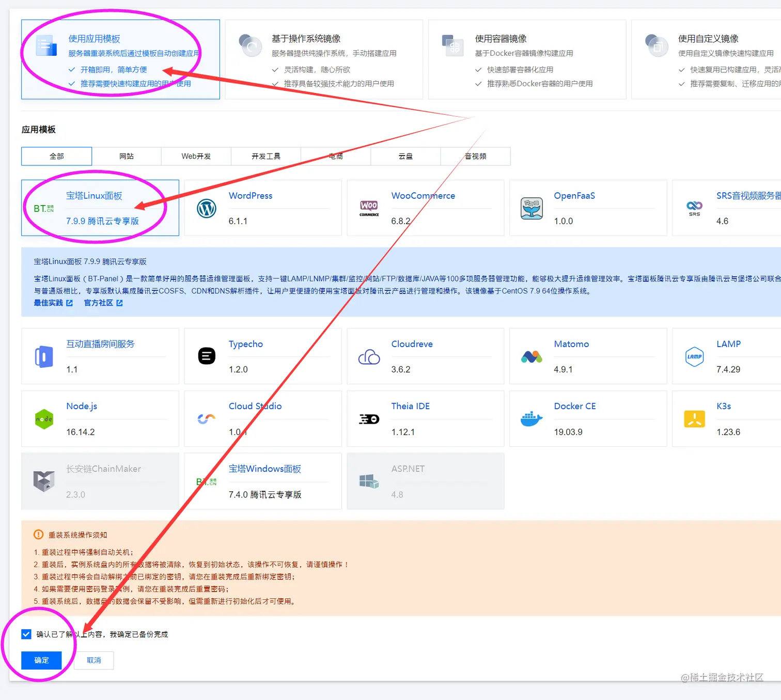Switch to the Web开发 template tab
Image resolution: width=781 pixels, height=700 pixels.
(196, 156)
